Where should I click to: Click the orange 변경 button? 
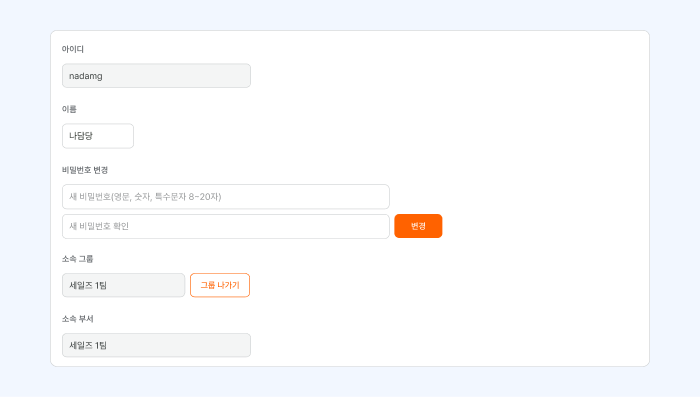coord(418,226)
